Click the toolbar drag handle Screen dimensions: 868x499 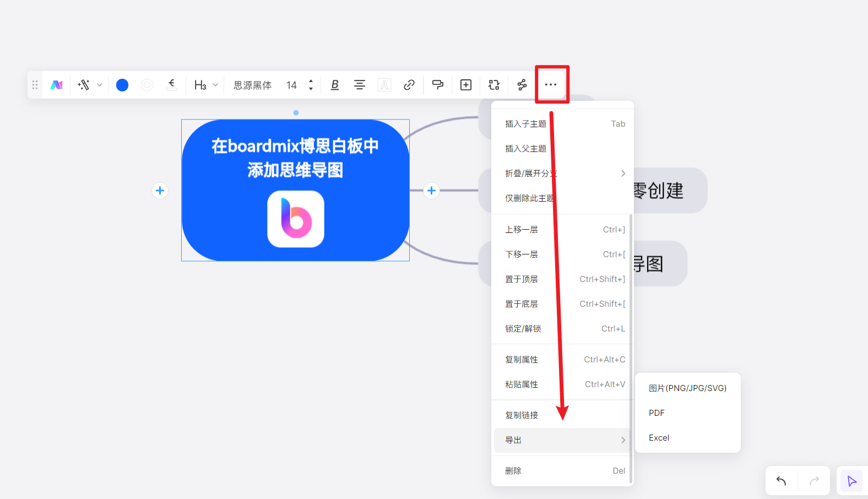35,85
